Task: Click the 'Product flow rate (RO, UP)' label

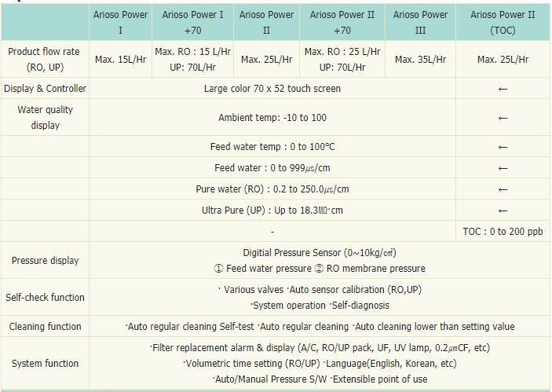Action: coord(45,59)
